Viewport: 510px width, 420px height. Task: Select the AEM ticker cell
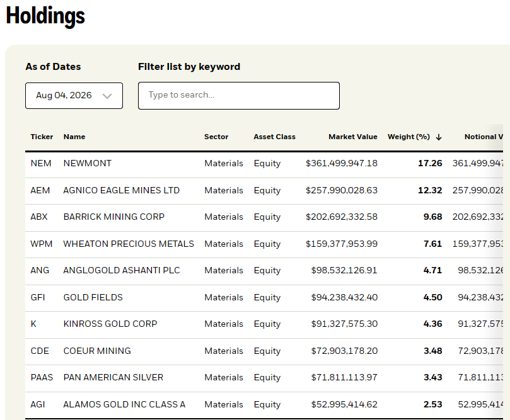click(x=40, y=190)
